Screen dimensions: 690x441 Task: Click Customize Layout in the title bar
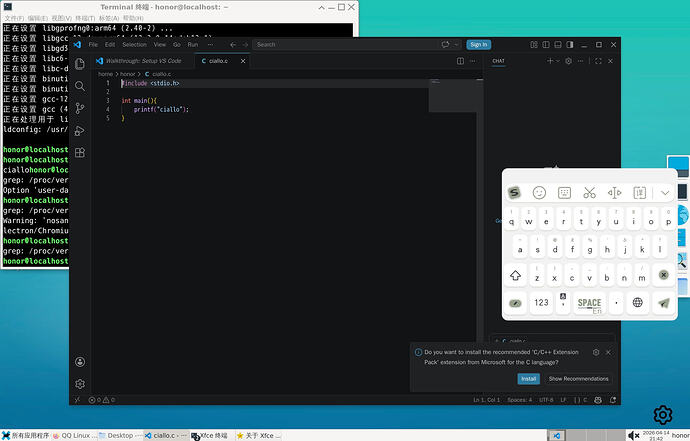(x=534, y=44)
